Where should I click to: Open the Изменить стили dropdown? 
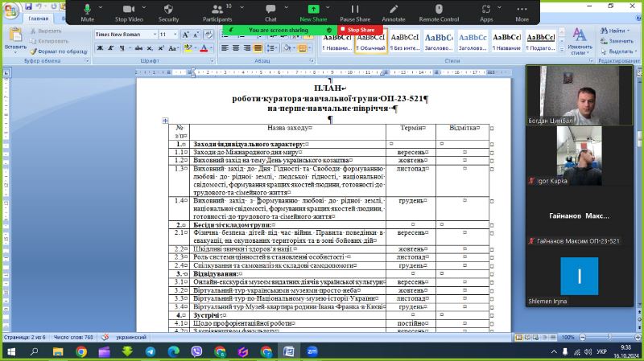[580, 41]
